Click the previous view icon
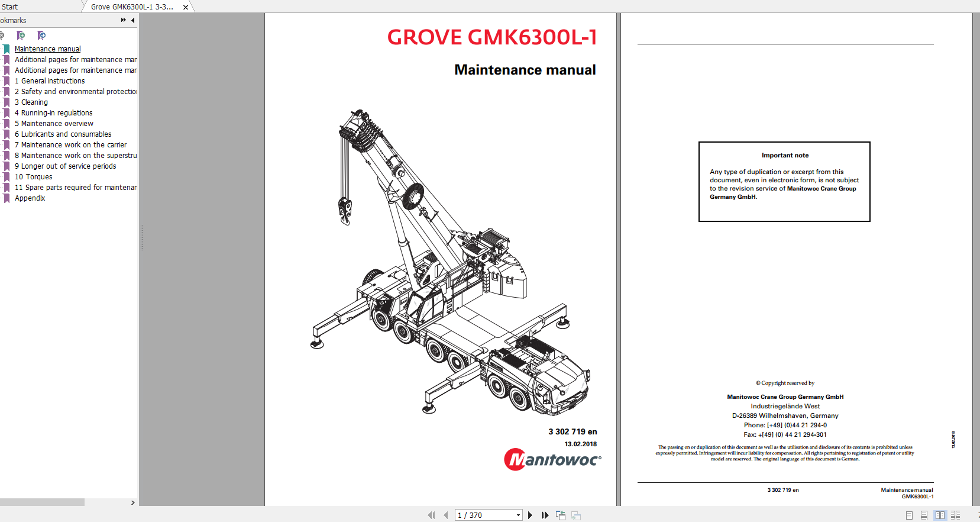This screenshot has width=980, height=522. (x=561, y=515)
